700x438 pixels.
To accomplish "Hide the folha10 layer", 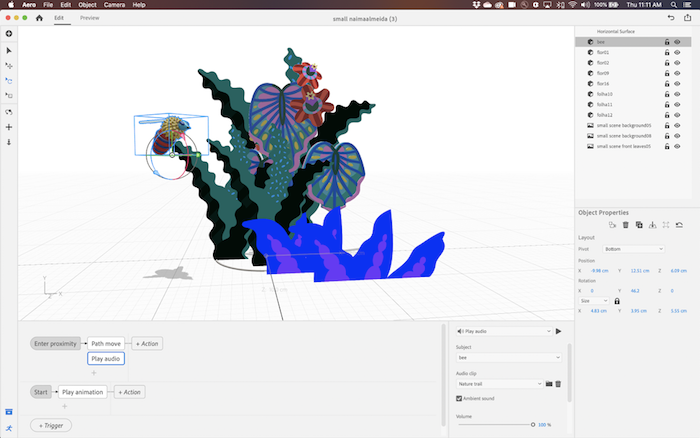I will point(677,94).
